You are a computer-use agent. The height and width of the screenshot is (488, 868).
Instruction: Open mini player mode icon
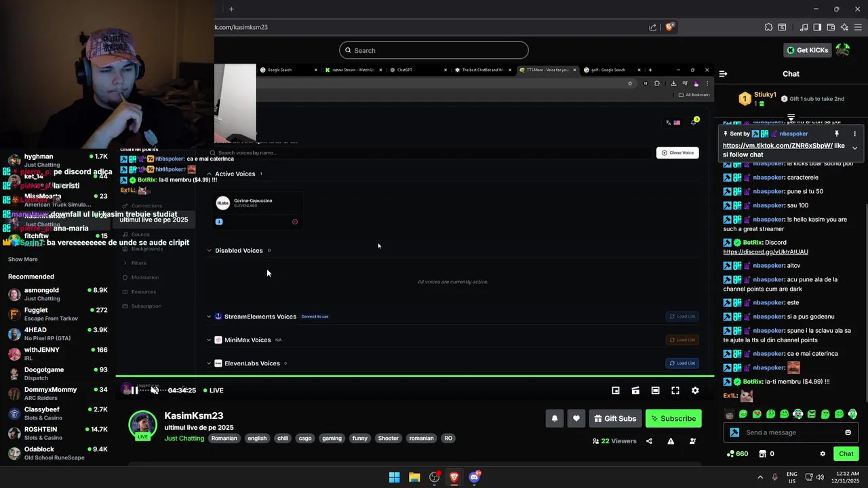point(616,390)
